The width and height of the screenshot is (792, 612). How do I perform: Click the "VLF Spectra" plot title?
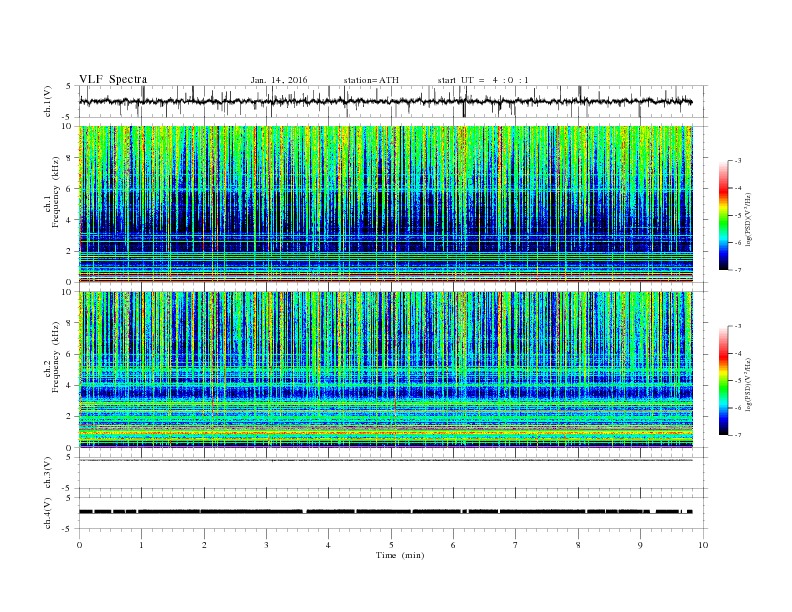coord(113,79)
